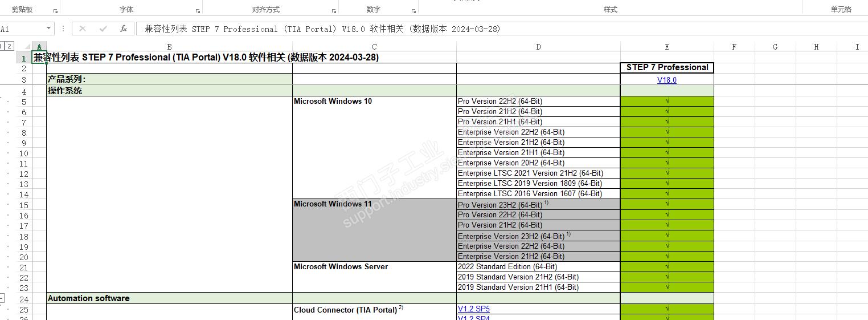Select row 15 header
This screenshot has height=320, width=868.
23,205
